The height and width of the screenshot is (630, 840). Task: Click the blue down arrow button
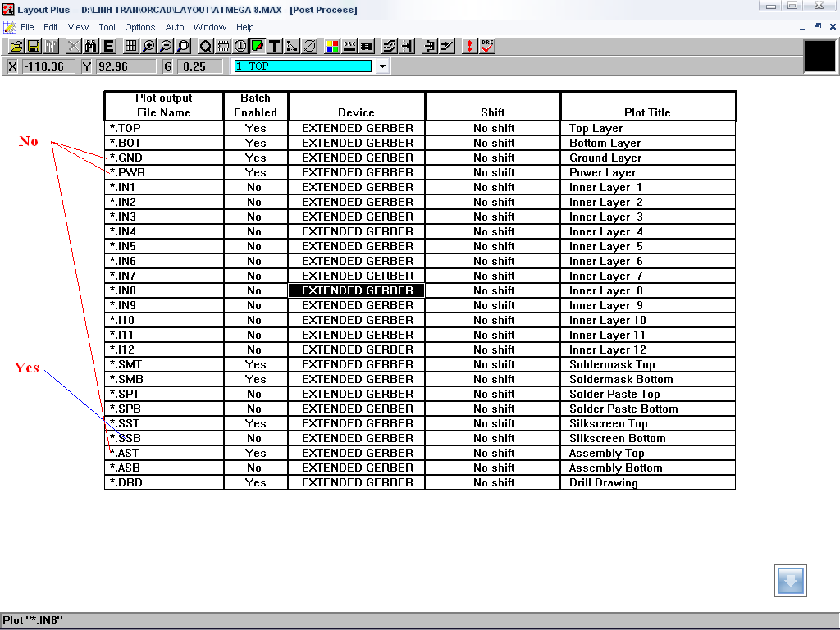791,581
